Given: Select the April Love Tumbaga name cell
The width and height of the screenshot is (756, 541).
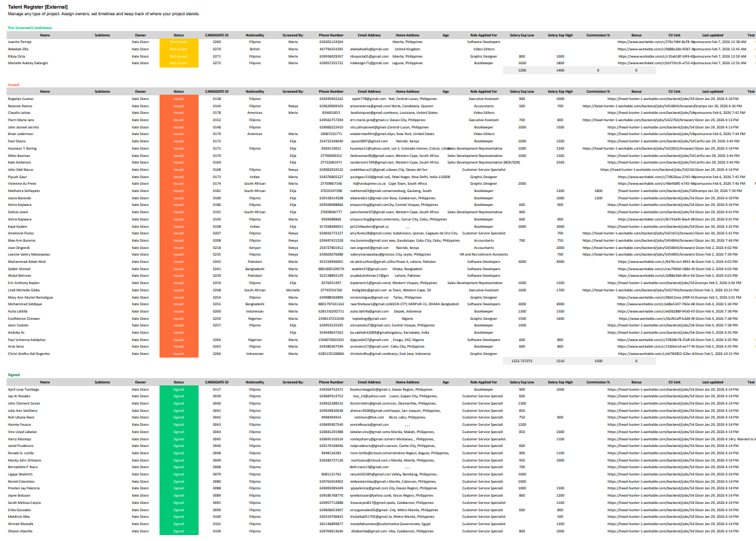Looking at the screenshot, I should coord(23,389).
